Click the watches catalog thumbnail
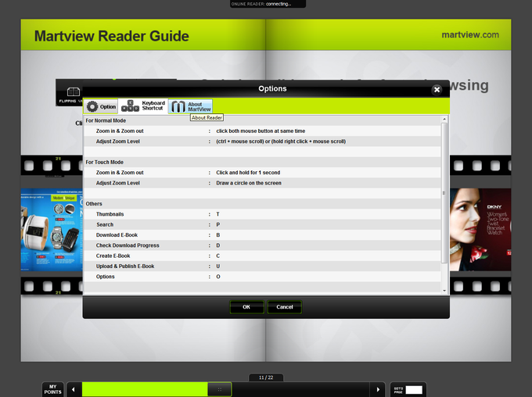 pos(52,230)
